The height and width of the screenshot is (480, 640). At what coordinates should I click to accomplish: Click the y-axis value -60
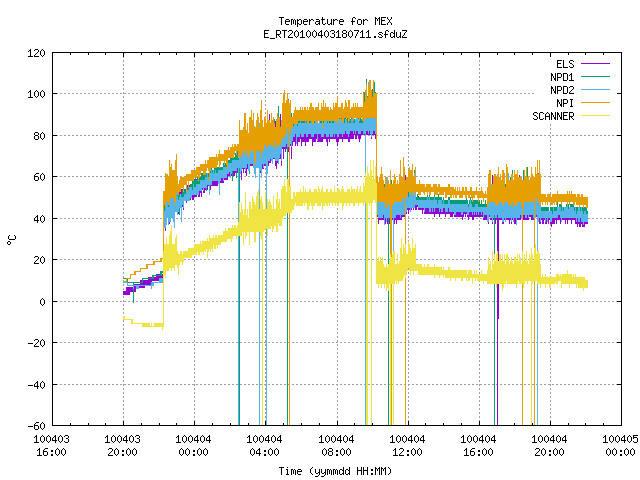pyautogui.click(x=36, y=426)
